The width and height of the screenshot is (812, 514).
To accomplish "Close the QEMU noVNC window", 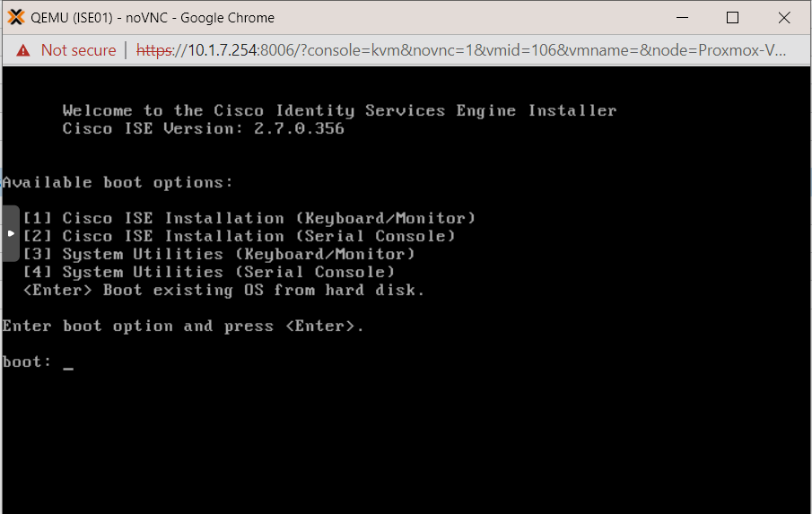I will coord(784,18).
